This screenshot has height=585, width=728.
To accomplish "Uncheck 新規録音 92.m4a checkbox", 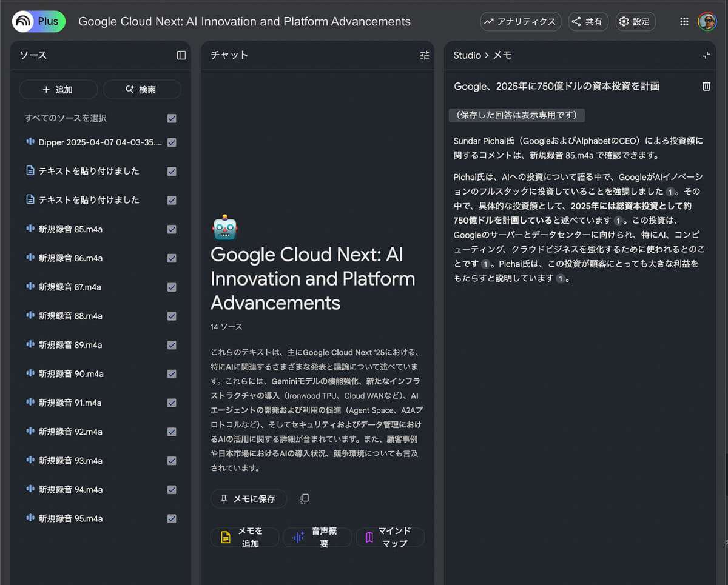I will point(172,432).
